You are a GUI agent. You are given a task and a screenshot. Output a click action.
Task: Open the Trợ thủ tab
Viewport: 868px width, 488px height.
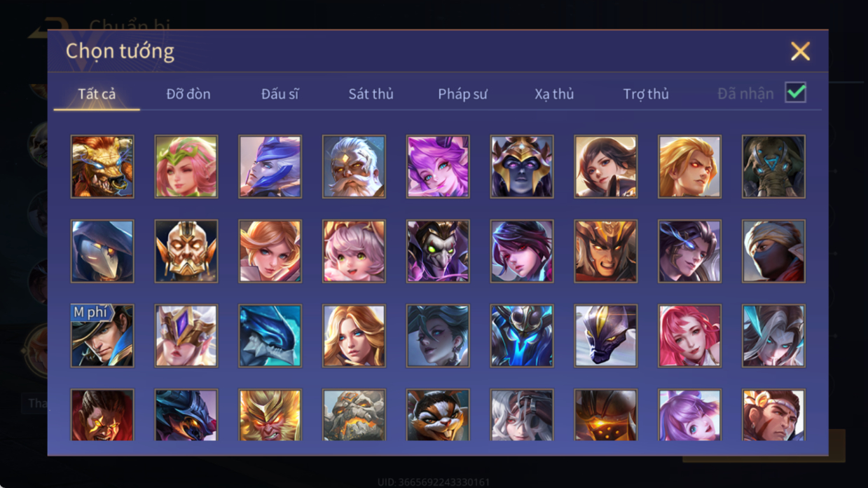[646, 94]
